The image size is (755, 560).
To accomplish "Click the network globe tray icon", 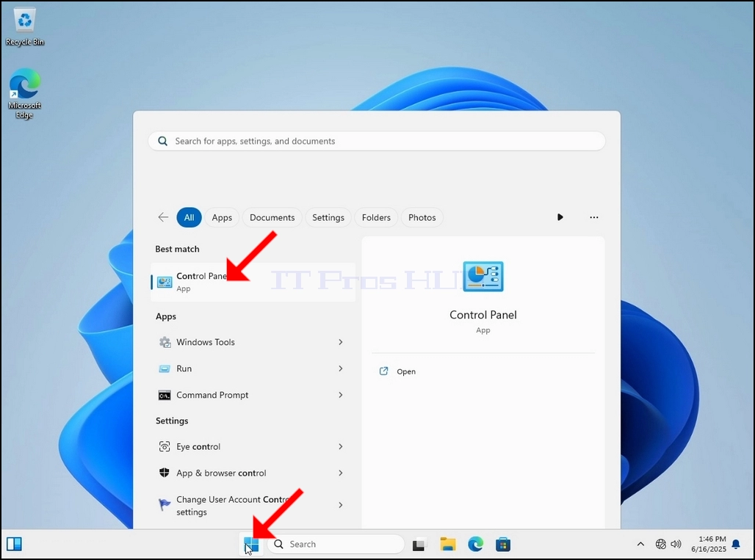I will [x=661, y=544].
